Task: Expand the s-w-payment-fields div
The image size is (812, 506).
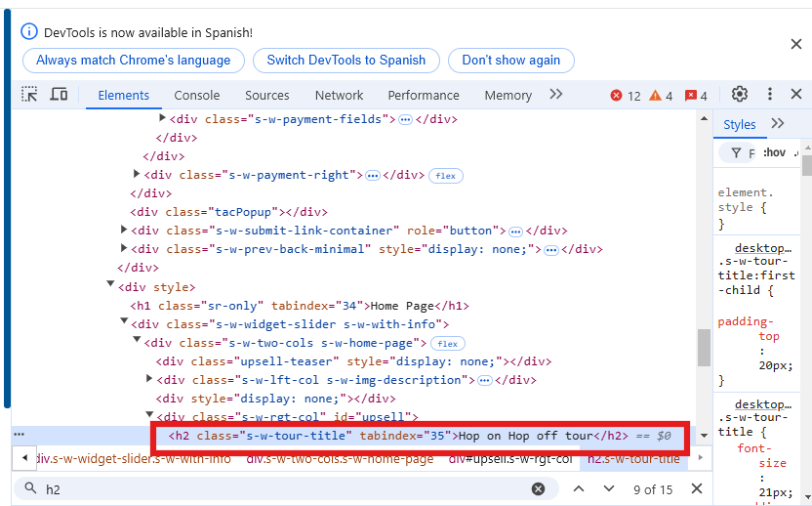Action: [x=162, y=118]
